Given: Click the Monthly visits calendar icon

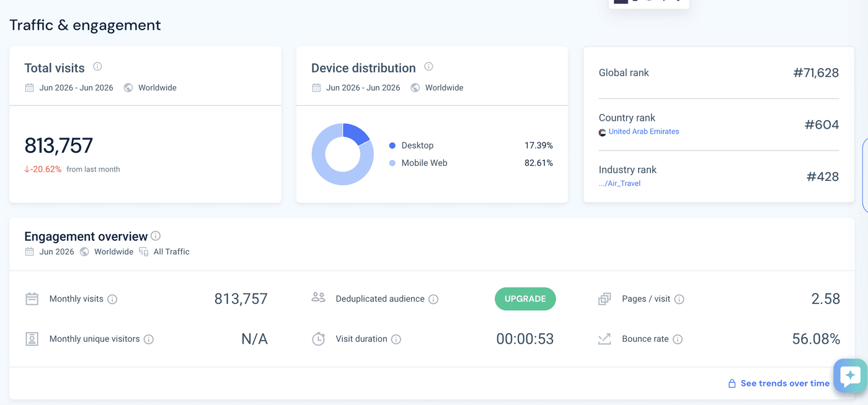Looking at the screenshot, I should pos(32,299).
